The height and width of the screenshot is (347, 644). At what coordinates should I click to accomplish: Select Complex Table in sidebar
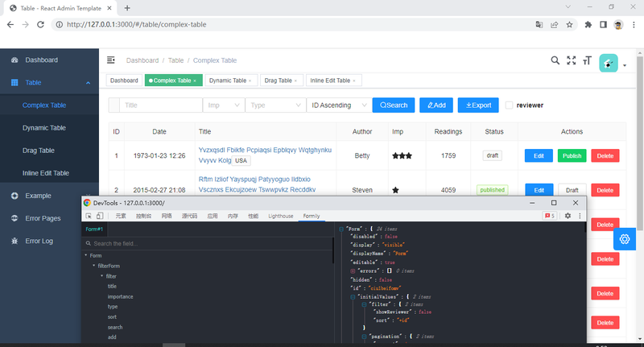click(x=44, y=105)
